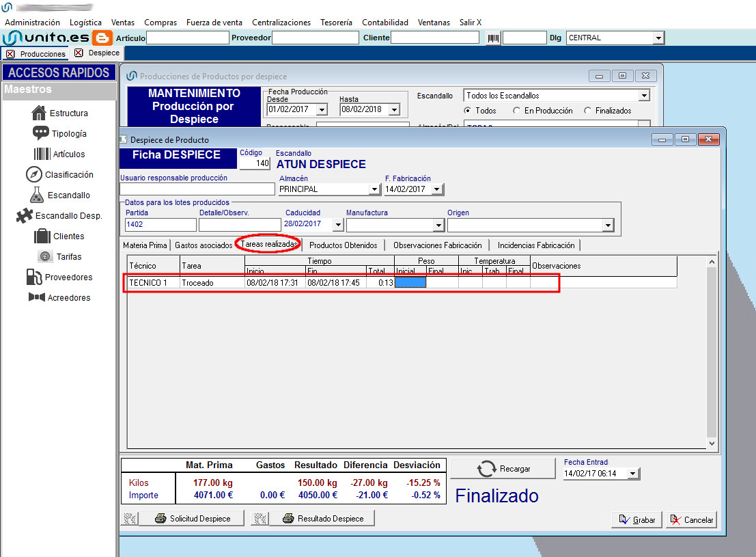Screen dimensions: 756x557
Task: Click the Artículo search field
Action: [188, 38]
